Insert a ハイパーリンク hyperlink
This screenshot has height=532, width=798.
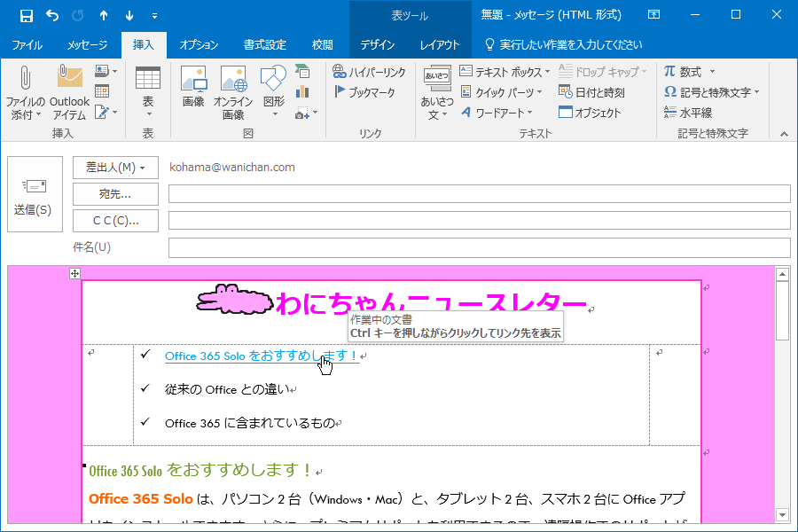[x=370, y=72]
